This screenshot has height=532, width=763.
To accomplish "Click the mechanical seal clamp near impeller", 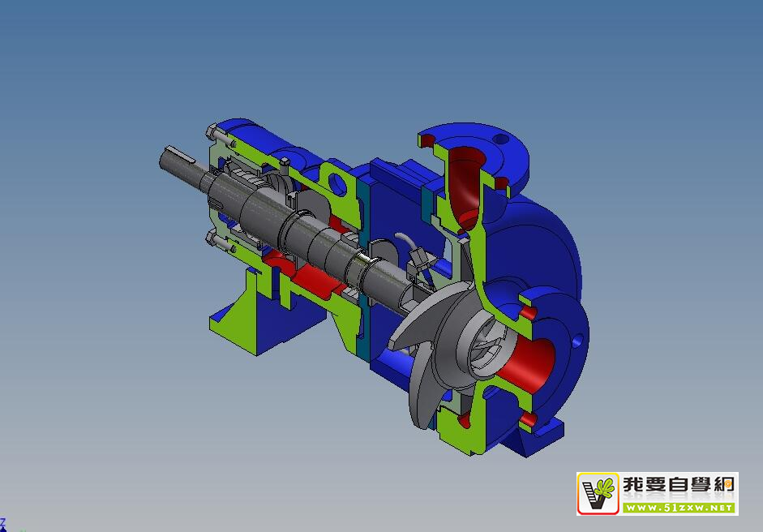I will point(420,262).
